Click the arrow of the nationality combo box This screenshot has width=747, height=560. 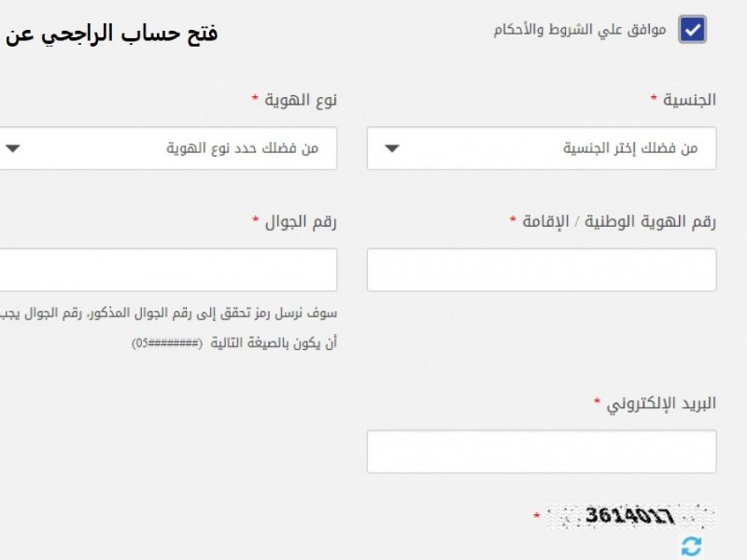pyautogui.click(x=391, y=148)
